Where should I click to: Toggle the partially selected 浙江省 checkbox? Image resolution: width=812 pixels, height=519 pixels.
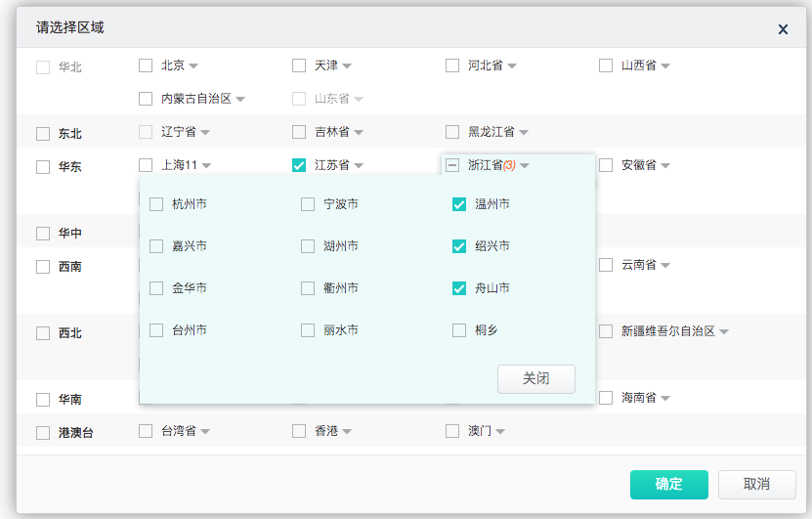point(452,165)
